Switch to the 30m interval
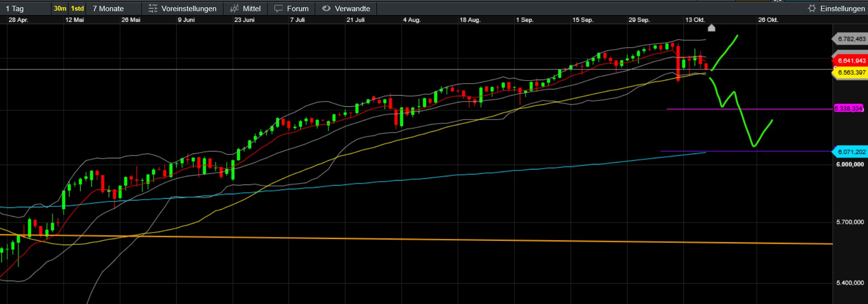Image resolution: width=868 pixels, height=304 pixels. coord(60,8)
